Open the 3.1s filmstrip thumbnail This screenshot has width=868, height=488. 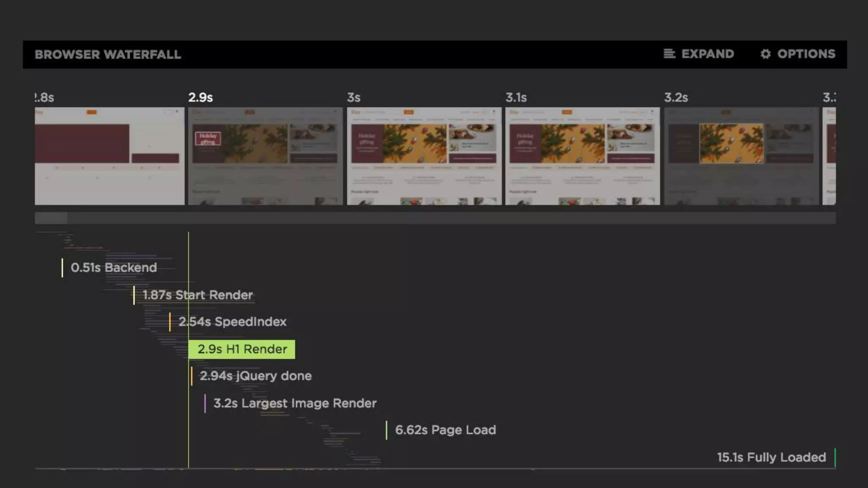(582, 156)
